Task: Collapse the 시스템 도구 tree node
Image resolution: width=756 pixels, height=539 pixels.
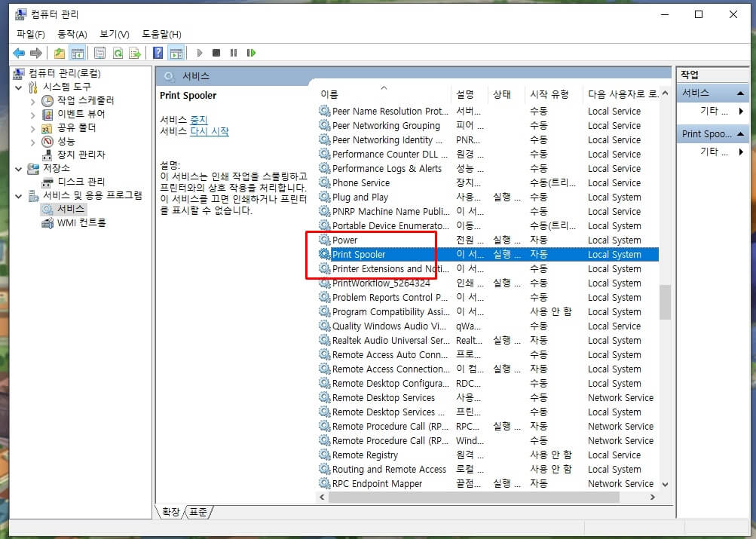Action: pyautogui.click(x=18, y=87)
